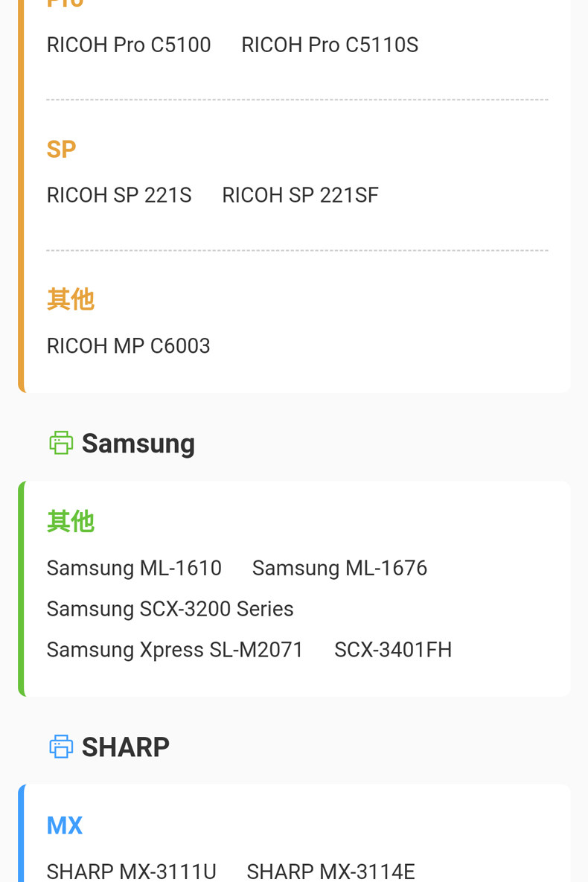Open Samsung Xpress SL-M2071 model
588x882 pixels.
(175, 650)
